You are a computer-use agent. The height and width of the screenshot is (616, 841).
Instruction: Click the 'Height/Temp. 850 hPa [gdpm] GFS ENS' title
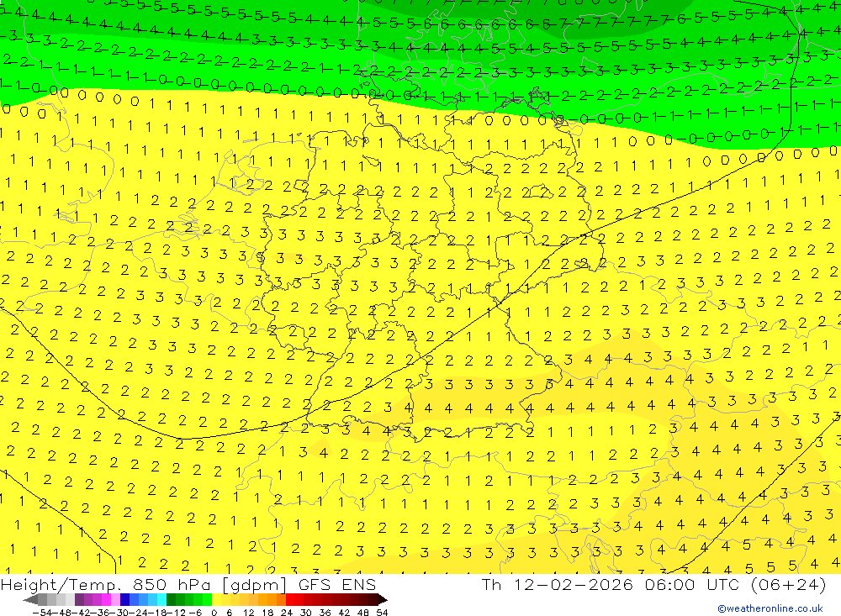click(188, 585)
